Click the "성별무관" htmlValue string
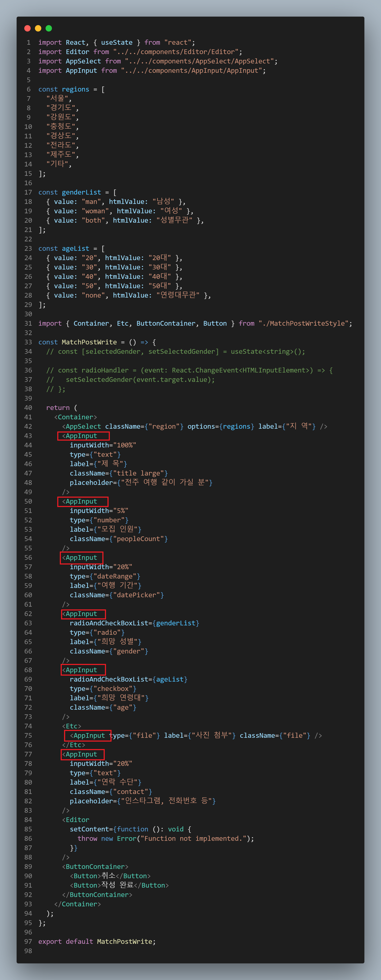The width and height of the screenshot is (381, 980). (x=174, y=220)
